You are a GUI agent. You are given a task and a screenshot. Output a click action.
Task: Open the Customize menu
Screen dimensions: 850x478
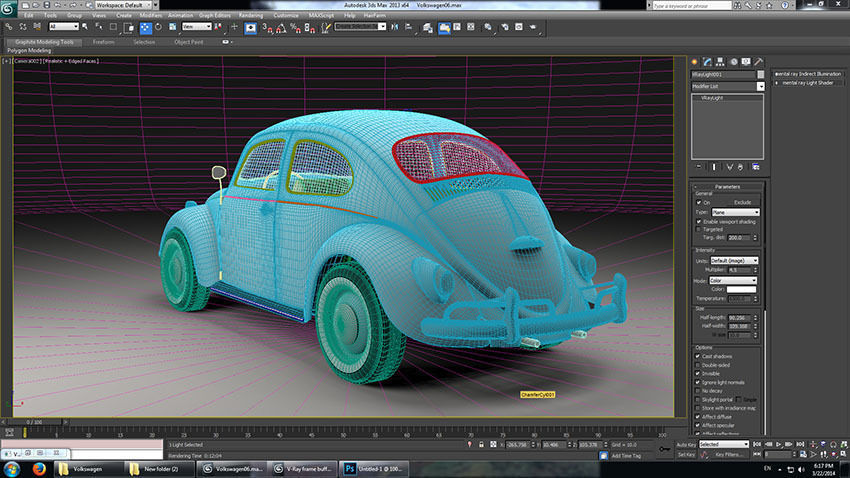coord(286,15)
